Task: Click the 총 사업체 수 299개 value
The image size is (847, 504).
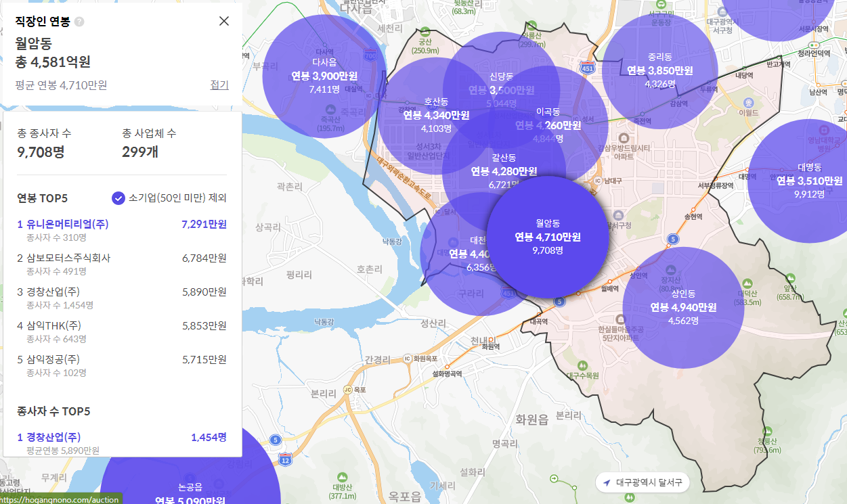Action: 140,152
